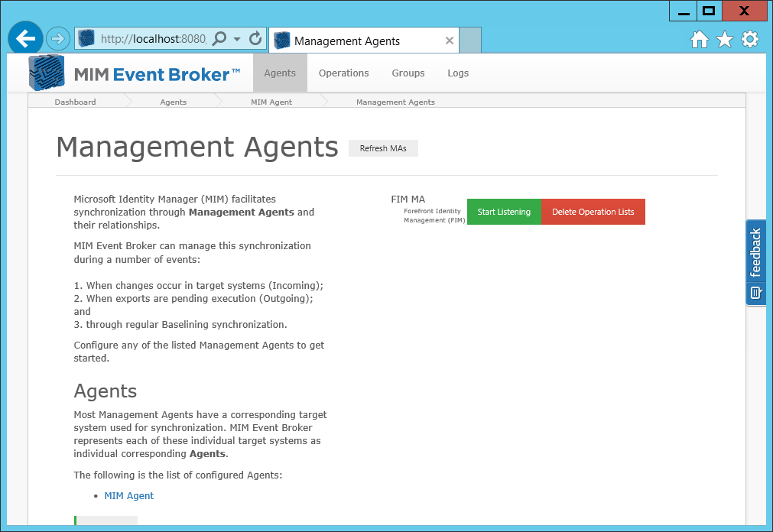Viewport: 773px width, 532px height.
Task: Click the MIM Event Broker cube logo
Action: click(47, 73)
